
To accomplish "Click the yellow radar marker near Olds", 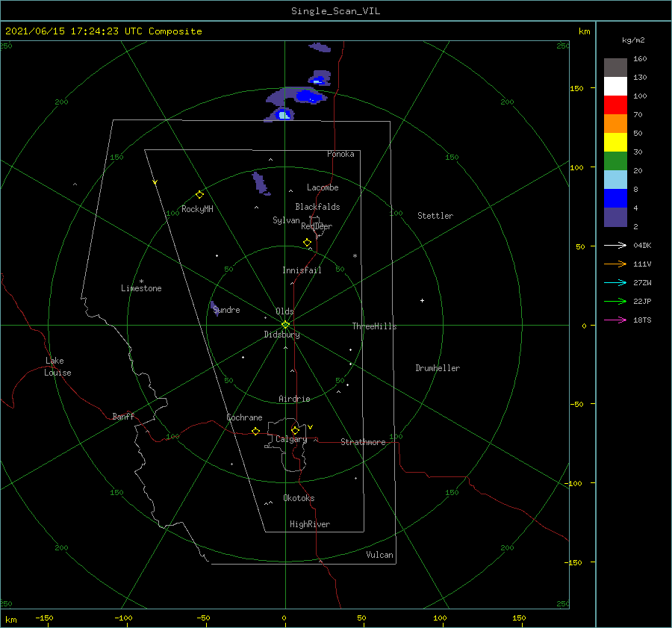I will coord(285,325).
